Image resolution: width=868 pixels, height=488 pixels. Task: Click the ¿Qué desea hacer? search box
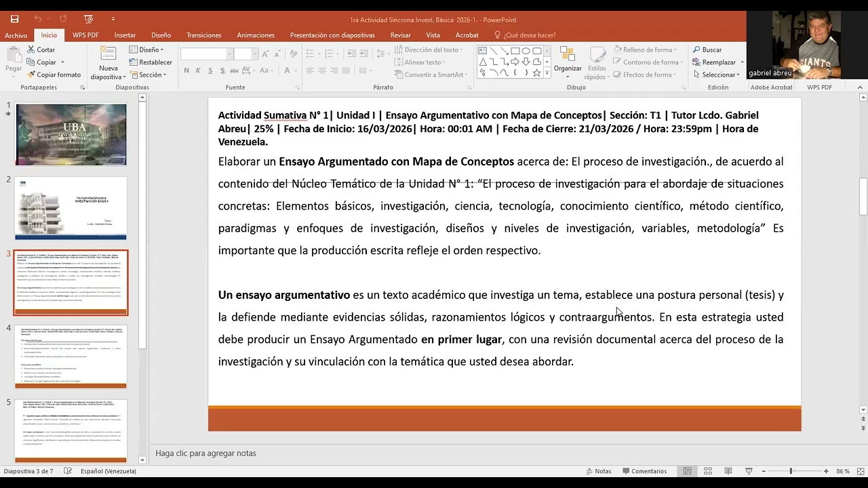525,35
